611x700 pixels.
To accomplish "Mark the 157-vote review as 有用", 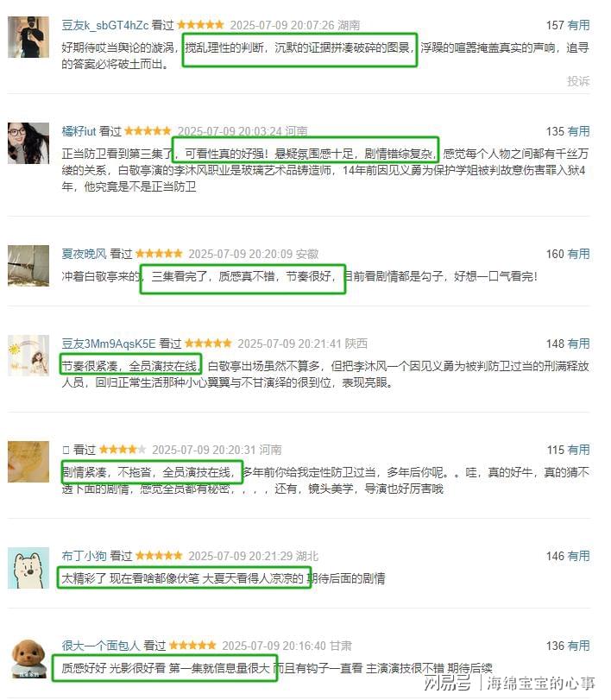I will point(579,25).
